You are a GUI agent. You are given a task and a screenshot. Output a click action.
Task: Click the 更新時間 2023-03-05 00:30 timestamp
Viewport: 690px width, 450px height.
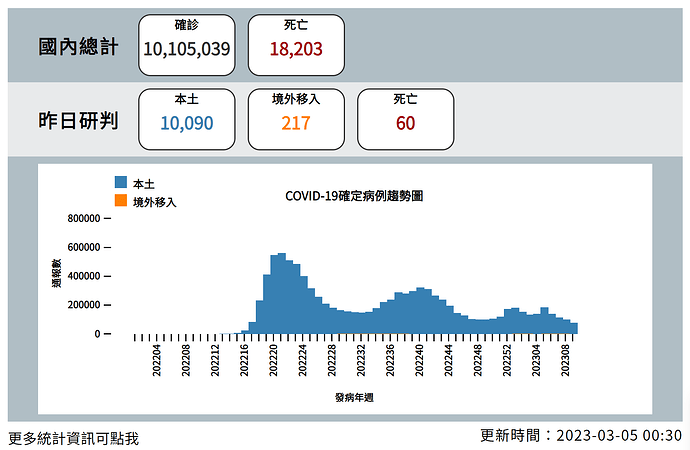[581, 435]
